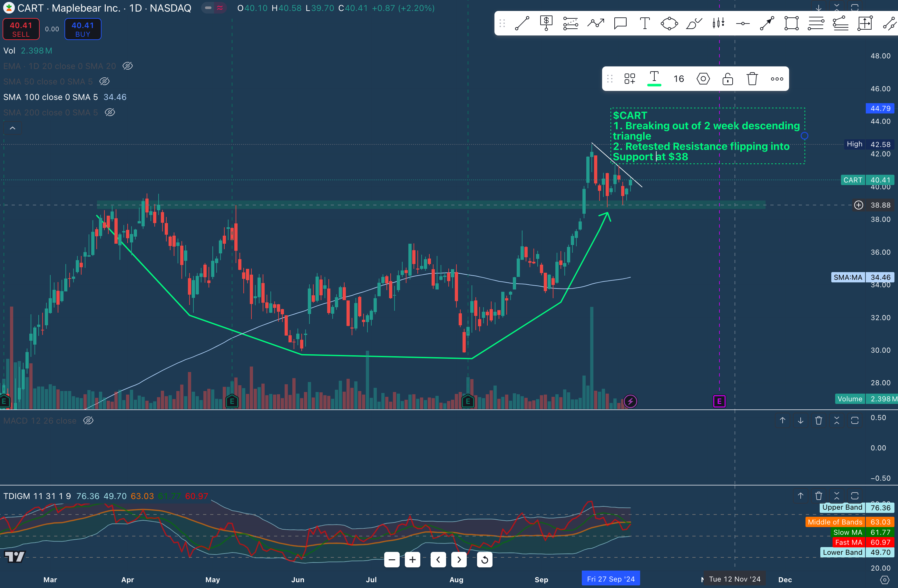The image size is (898, 588).
Task: Delete the selected text drawing
Action: tap(752, 79)
